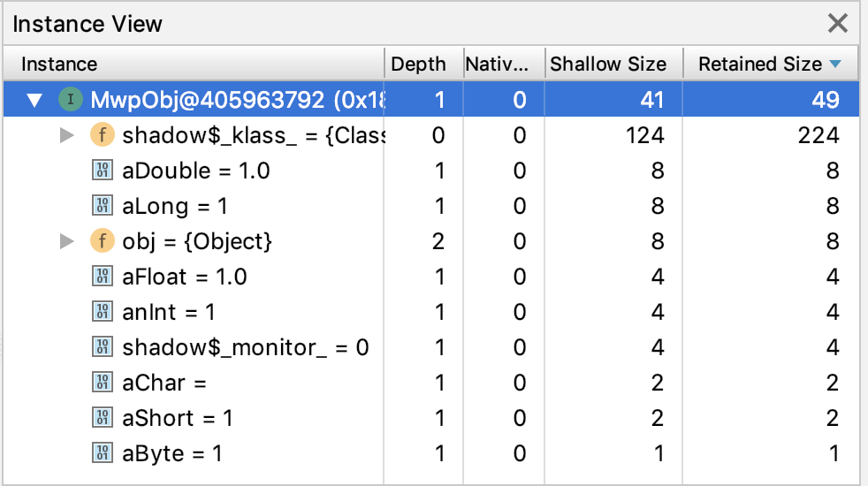Click the green instance icon beside MwpObj
This screenshot has height=486, width=868.
[70, 100]
